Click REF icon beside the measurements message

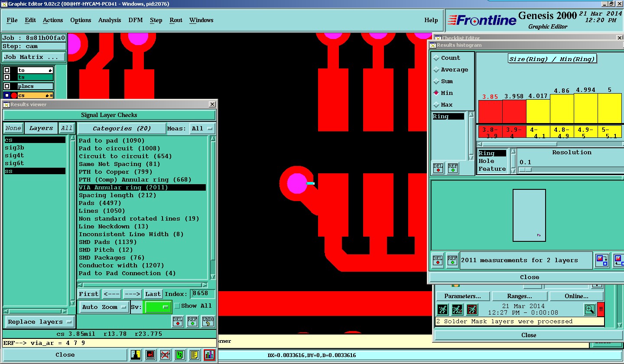pos(452,260)
